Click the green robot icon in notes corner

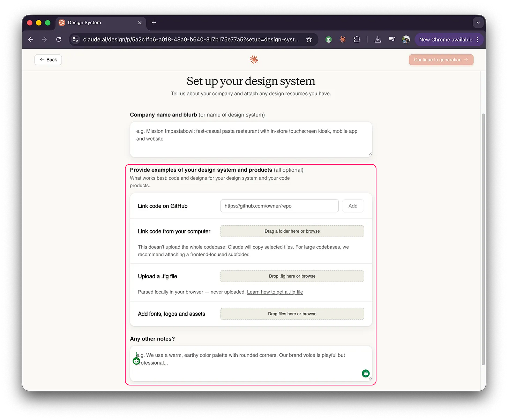point(366,373)
